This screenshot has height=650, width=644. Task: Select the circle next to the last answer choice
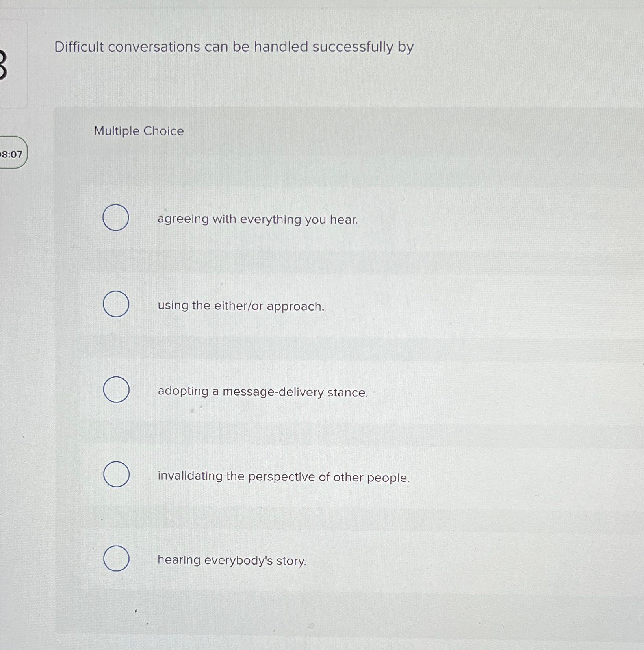[x=115, y=559]
